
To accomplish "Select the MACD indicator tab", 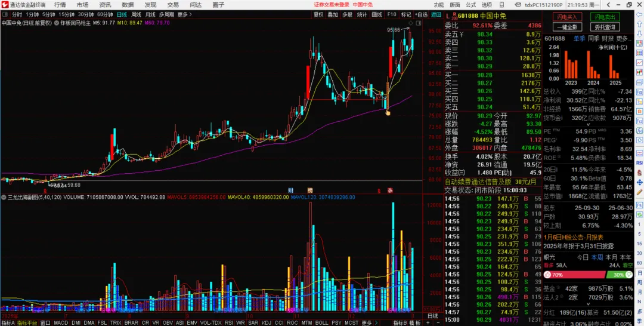I will point(61,322).
